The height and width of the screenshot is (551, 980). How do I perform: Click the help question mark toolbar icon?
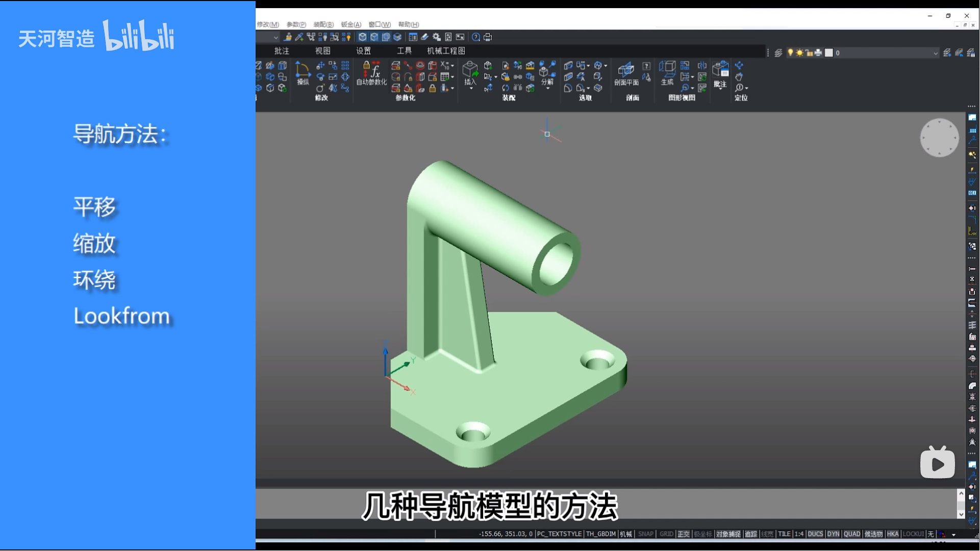click(476, 37)
